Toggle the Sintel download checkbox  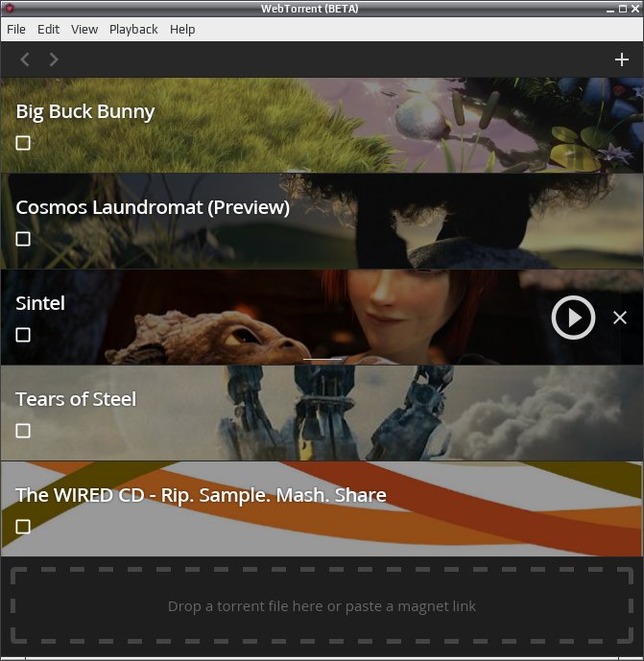[23, 335]
